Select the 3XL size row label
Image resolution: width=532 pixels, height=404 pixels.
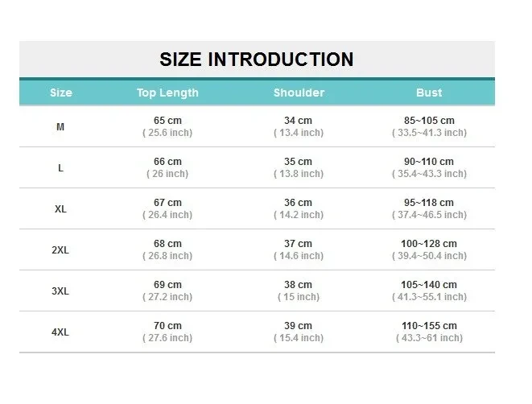tap(60, 291)
